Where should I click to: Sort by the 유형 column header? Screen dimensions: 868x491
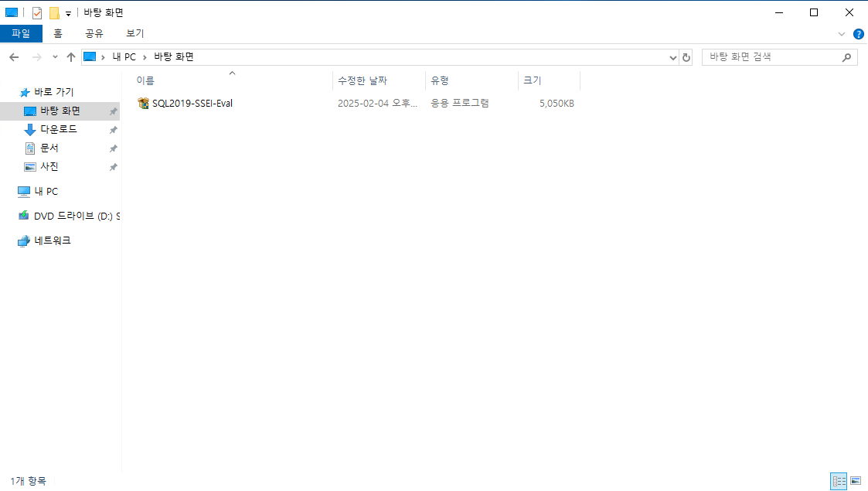click(471, 81)
